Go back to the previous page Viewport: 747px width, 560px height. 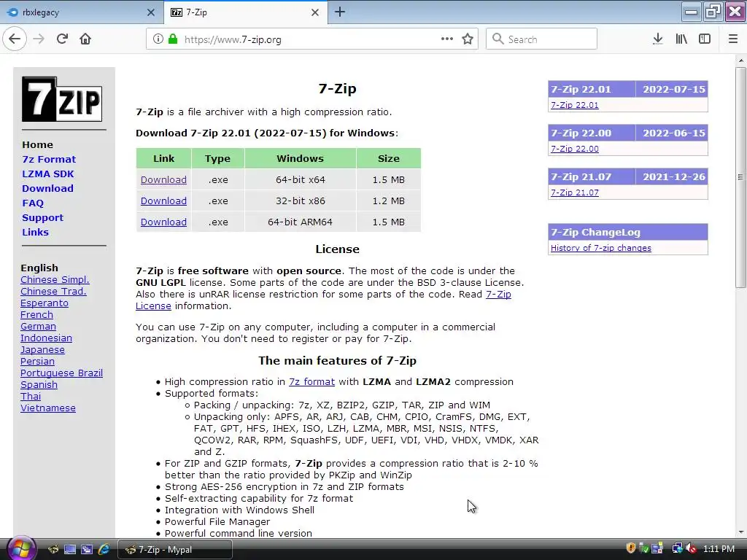15,39
